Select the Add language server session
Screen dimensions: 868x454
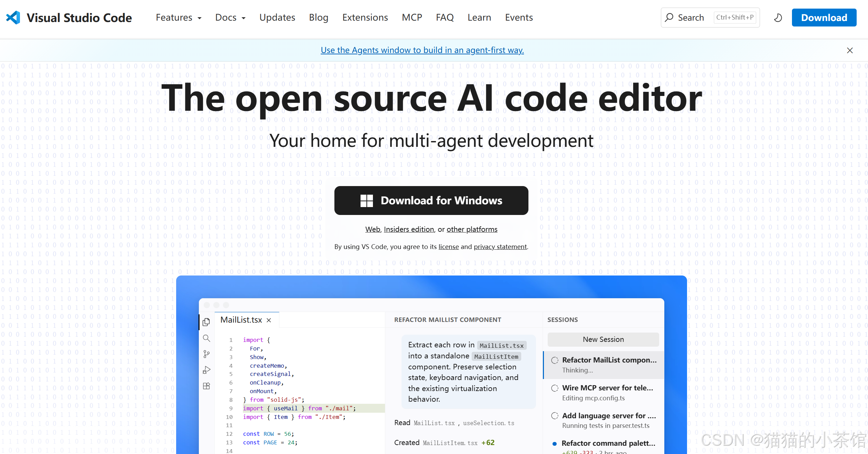(603, 420)
